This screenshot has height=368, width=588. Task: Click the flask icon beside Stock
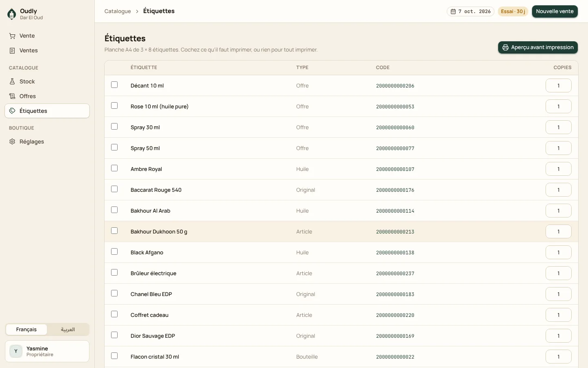12,82
